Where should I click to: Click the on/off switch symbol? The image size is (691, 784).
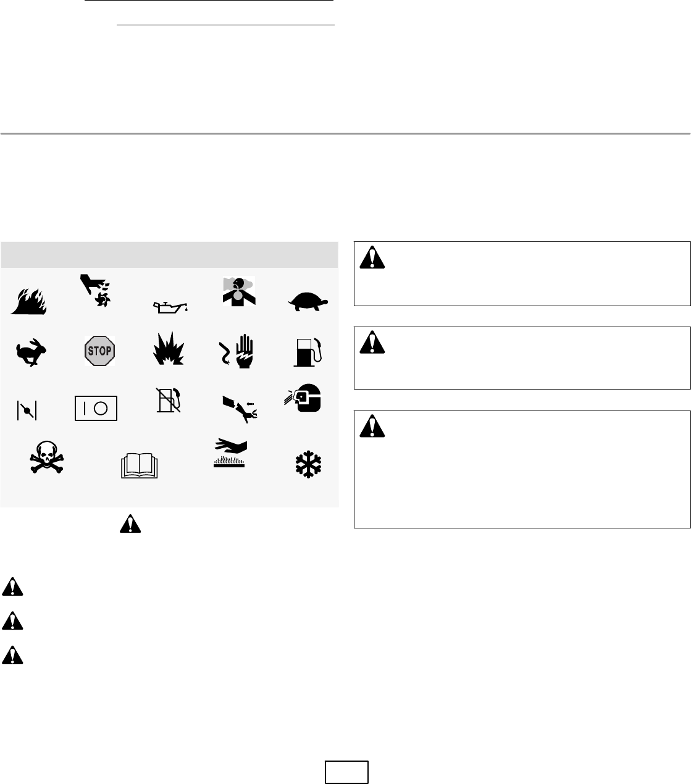click(x=96, y=408)
